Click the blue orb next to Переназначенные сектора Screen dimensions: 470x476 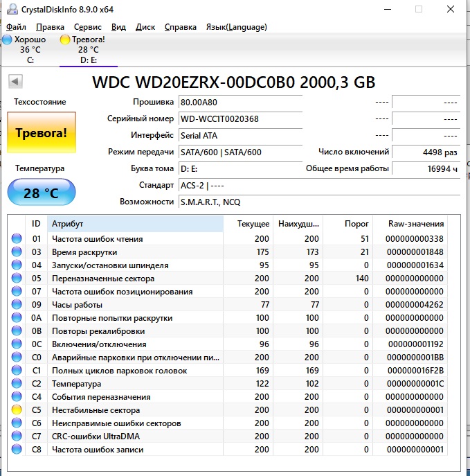click(x=17, y=279)
